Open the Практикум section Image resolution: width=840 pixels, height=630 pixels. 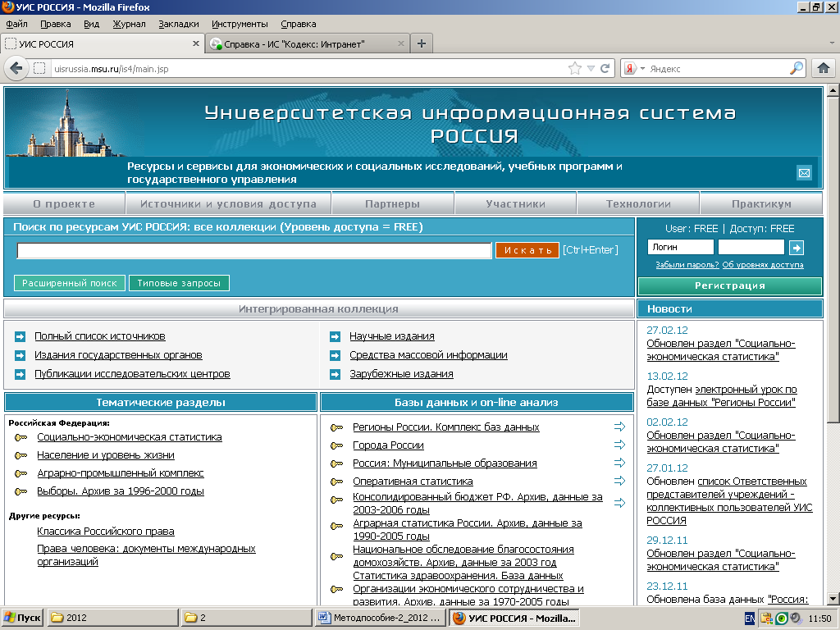click(x=761, y=204)
